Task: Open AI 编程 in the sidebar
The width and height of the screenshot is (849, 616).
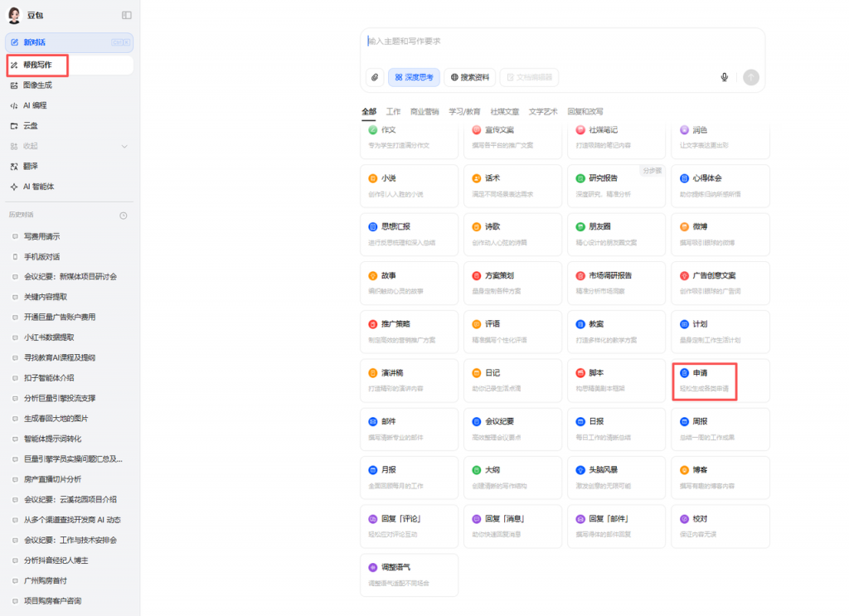Action: [x=35, y=105]
